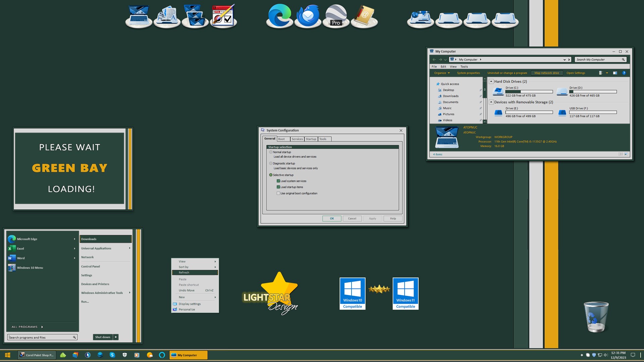Expand the Shut down options arrow
Screen dimensions: 644x362
116,337
